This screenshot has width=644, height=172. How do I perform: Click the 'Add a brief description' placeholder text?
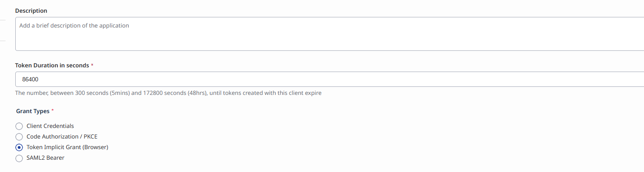click(x=74, y=26)
